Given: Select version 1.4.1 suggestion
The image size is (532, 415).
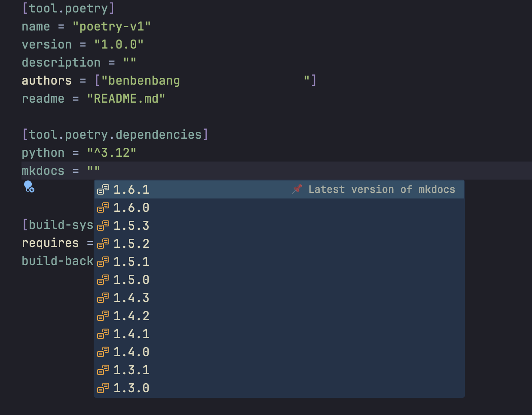Looking at the screenshot, I should [279, 334].
